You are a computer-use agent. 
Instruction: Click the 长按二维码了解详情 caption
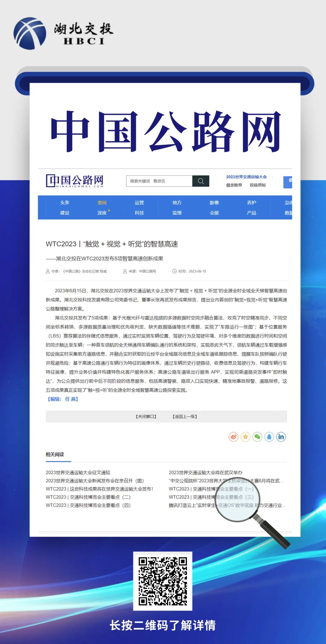pyautogui.click(x=163, y=625)
